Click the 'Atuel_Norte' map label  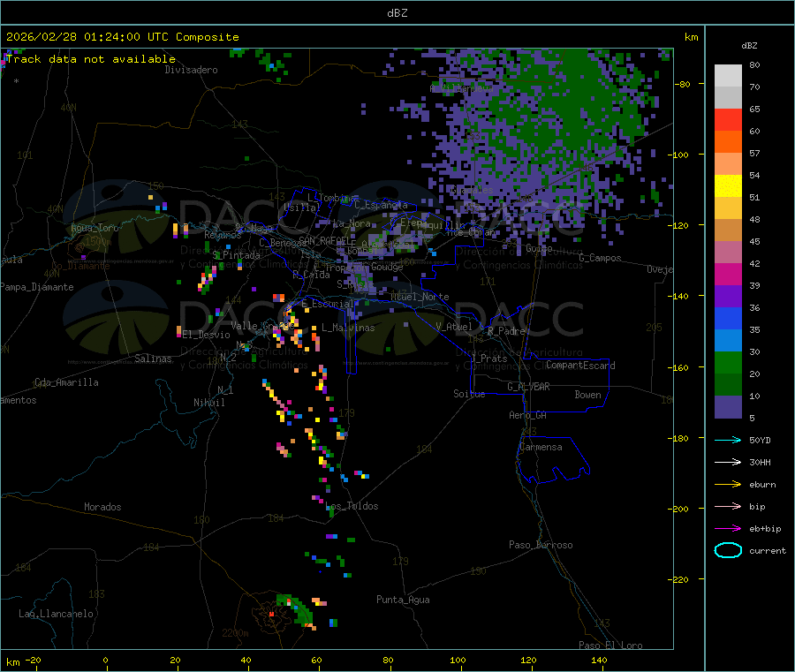click(420, 297)
